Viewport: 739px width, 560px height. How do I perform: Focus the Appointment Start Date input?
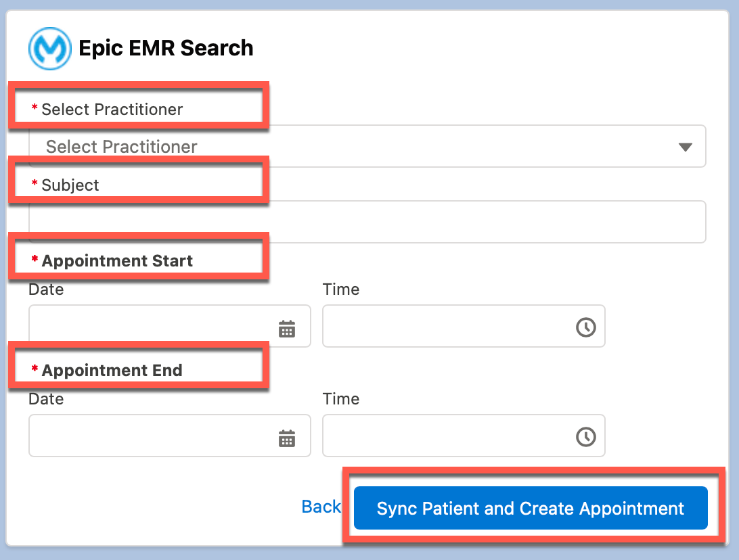tap(170, 326)
